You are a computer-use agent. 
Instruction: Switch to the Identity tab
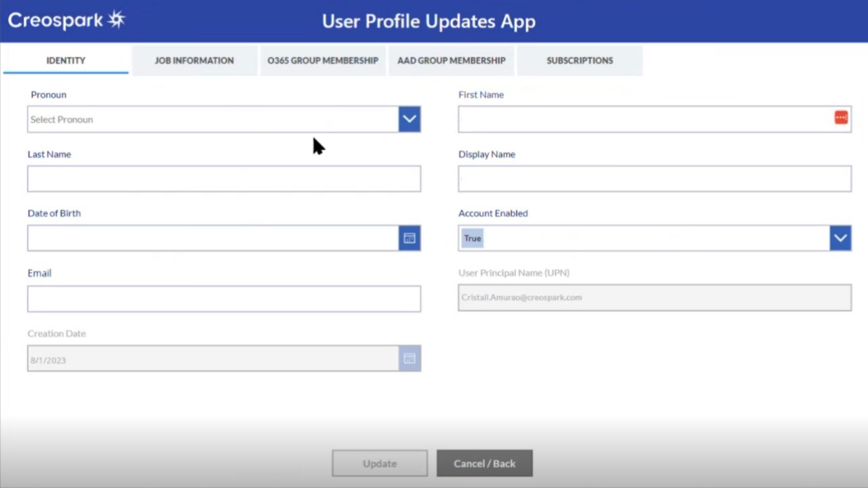(66, 60)
